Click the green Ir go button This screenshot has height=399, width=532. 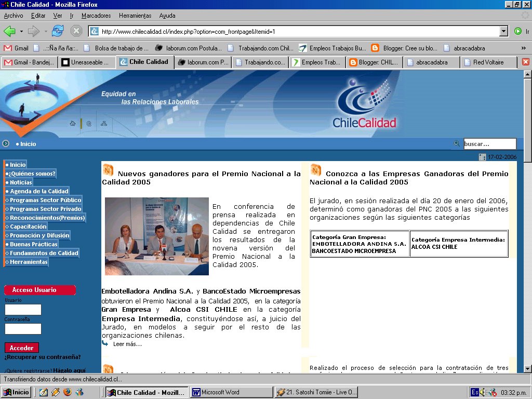point(522,32)
